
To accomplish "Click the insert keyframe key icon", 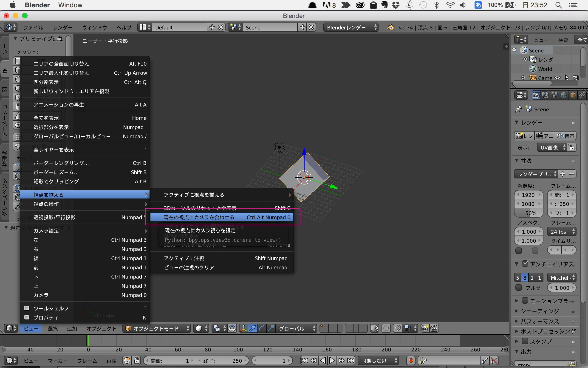I will (x=485, y=360).
